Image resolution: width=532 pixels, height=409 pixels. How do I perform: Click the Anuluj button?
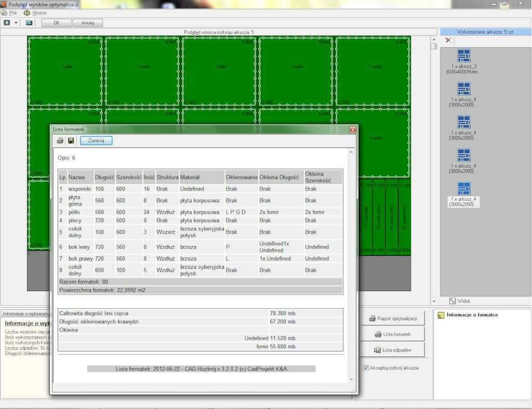87,23
